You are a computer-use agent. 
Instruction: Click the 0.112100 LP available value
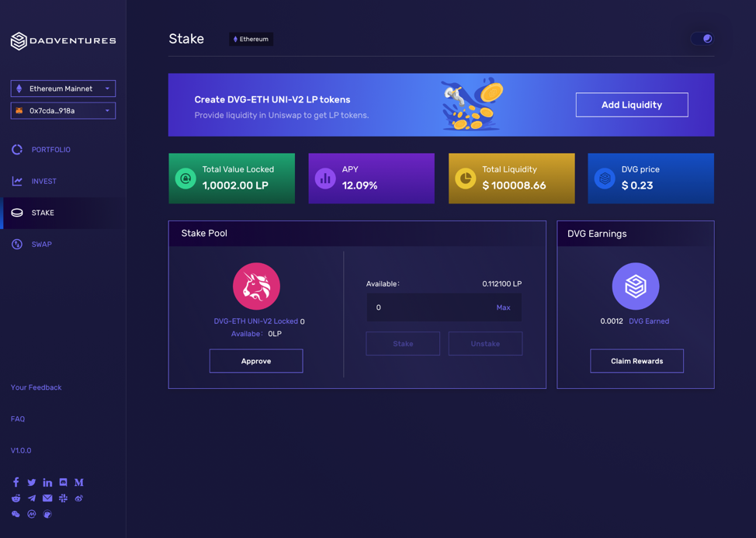coord(502,284)
